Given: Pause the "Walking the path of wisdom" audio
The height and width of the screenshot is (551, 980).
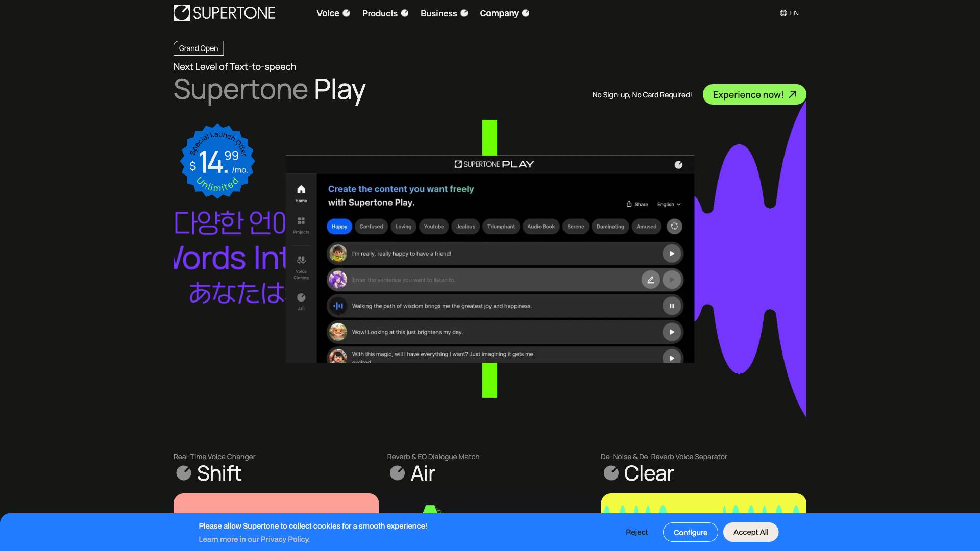Looking at the screenshot, I should [x=672, y=306].
